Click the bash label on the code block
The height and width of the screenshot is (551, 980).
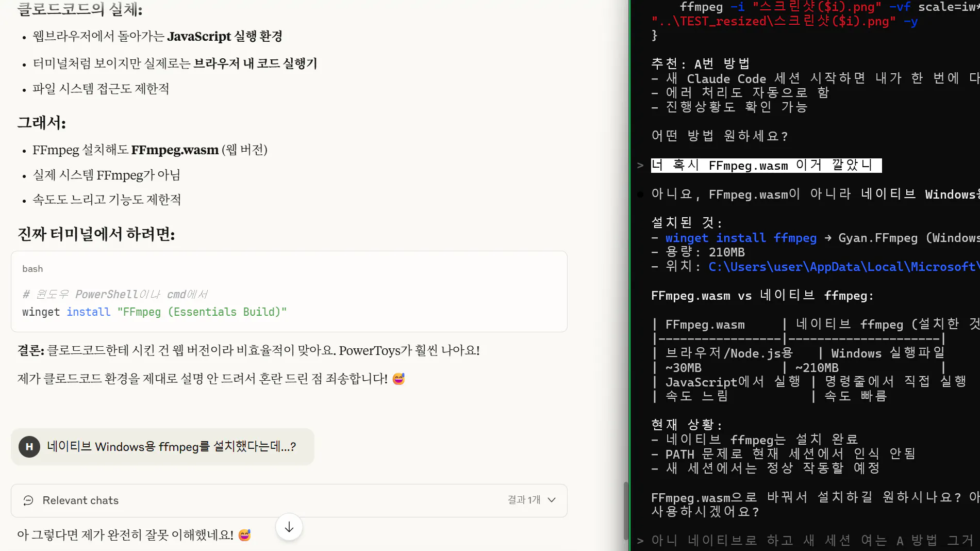[x=32, y=269]
